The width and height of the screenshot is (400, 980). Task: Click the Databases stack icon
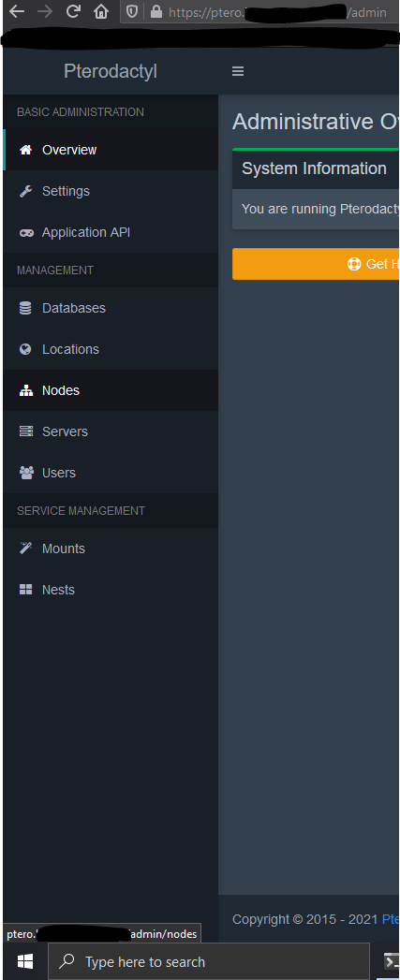(25, 308)
